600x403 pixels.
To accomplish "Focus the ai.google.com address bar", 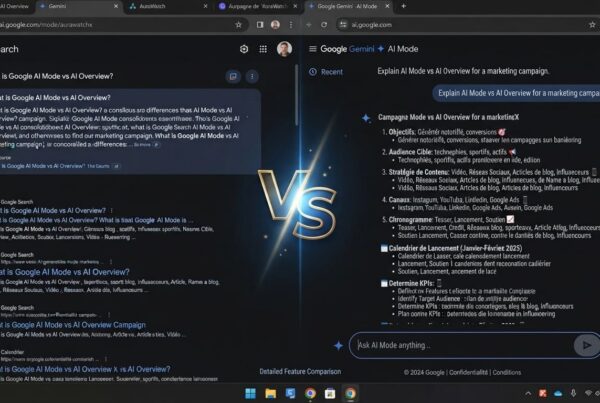I will pos(467,25).
